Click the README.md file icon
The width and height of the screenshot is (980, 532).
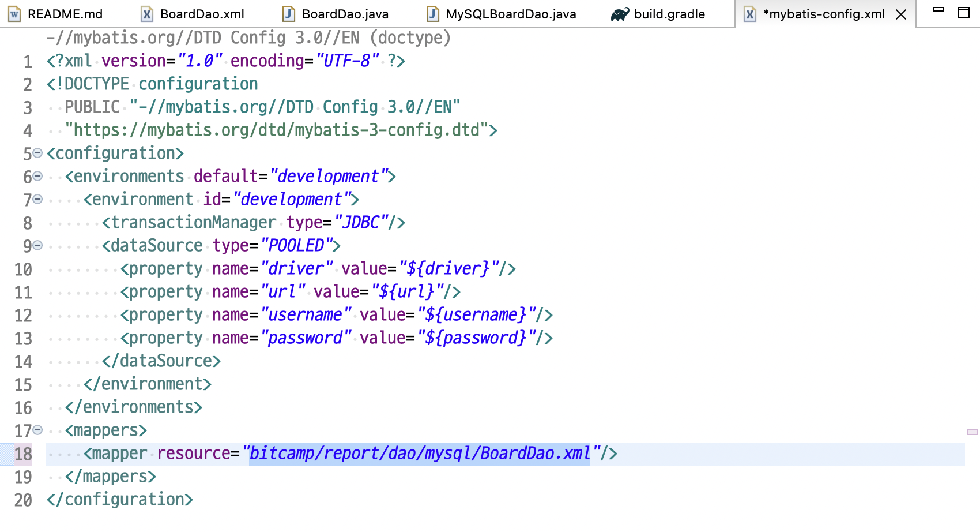point(14,14)
